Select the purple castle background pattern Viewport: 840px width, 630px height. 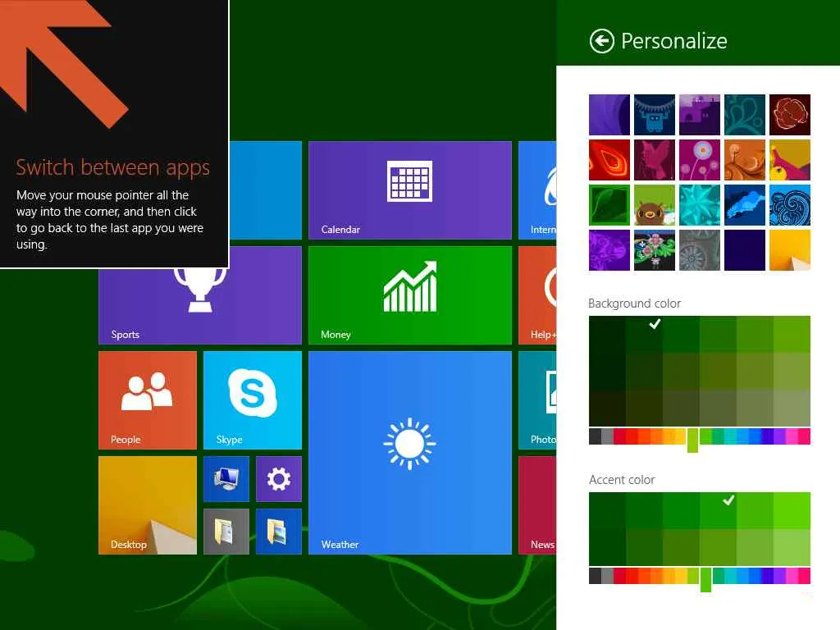(x=700, y=115)
